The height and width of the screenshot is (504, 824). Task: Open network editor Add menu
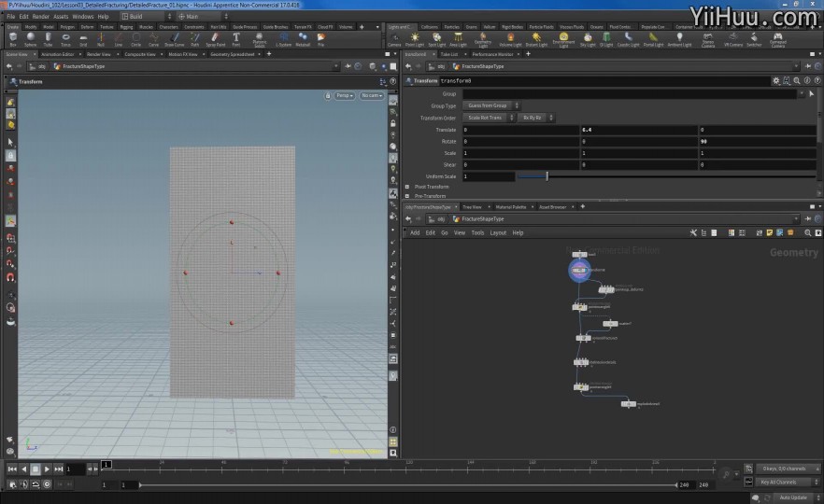(415, 232)
